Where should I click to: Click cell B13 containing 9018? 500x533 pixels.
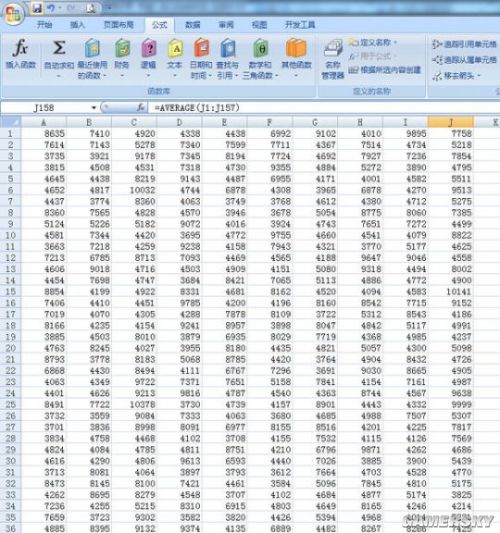89,269
